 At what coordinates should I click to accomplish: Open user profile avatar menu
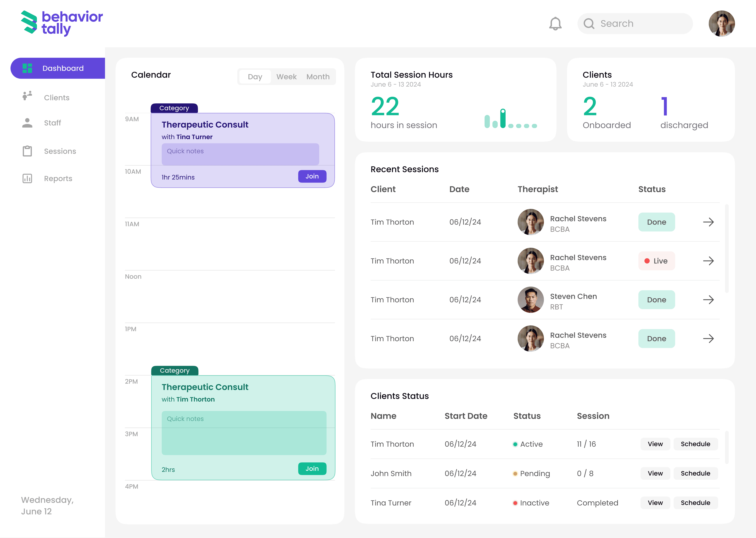[722, 23]
